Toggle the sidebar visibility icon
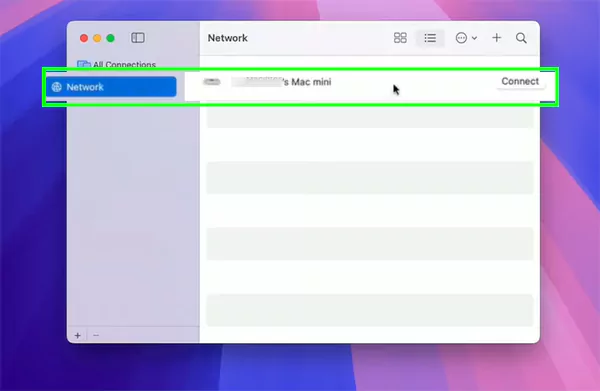 coord(138,38)
